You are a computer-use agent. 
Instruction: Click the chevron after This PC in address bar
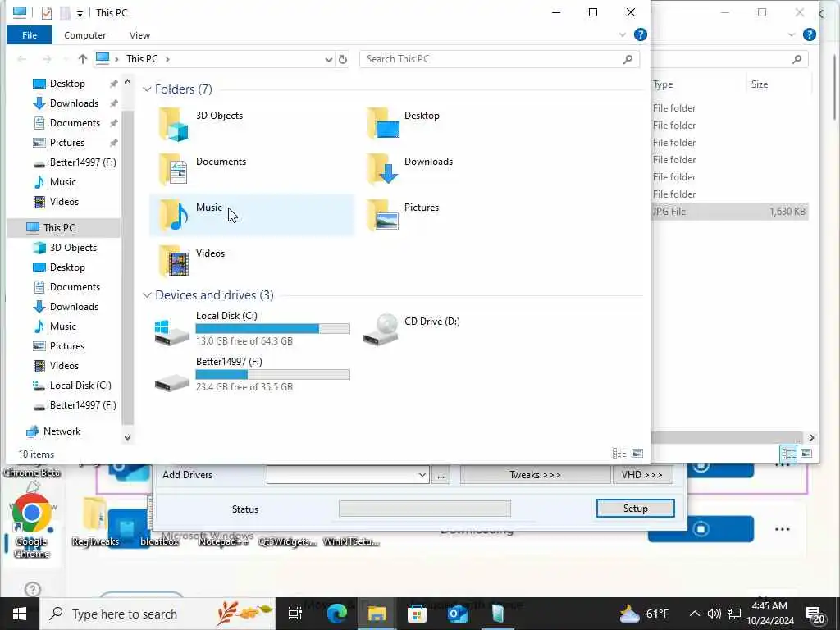point(167,59)
